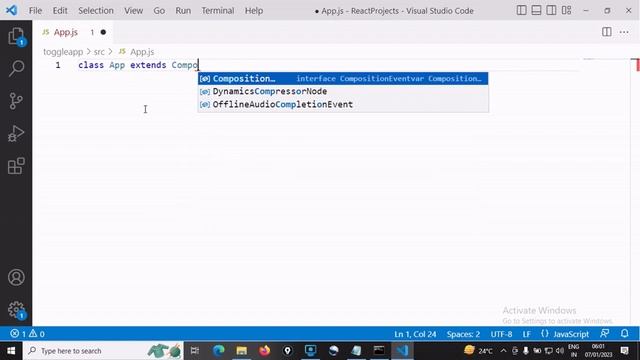Change end of line sequence LF

(527, 334)
